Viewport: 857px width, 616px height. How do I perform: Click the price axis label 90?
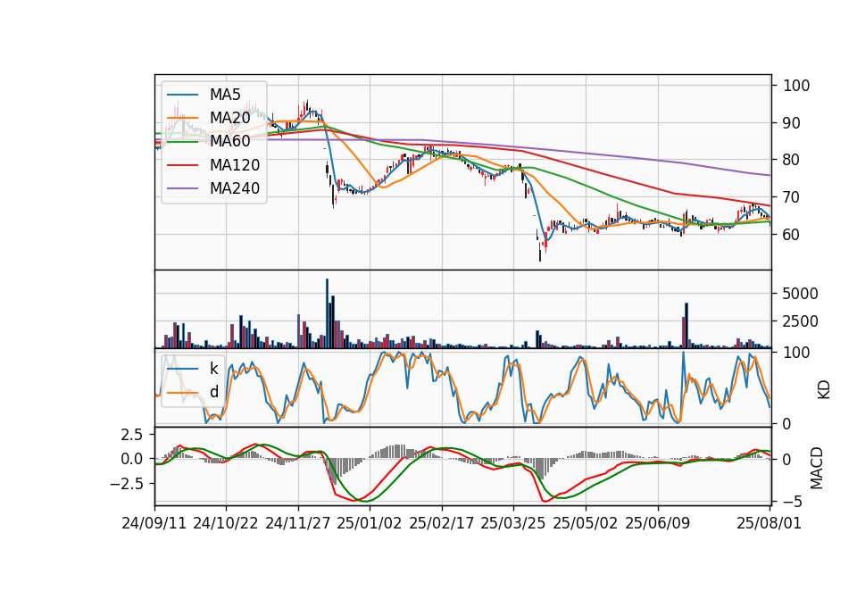point(792,123)
